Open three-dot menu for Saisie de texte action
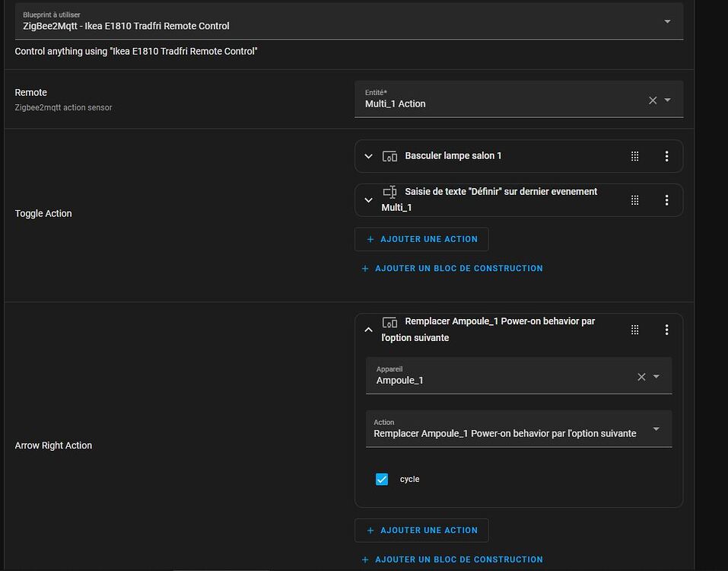Image resolution: width=728 pixels, height=571 pixels. click(x=666, y=200)
